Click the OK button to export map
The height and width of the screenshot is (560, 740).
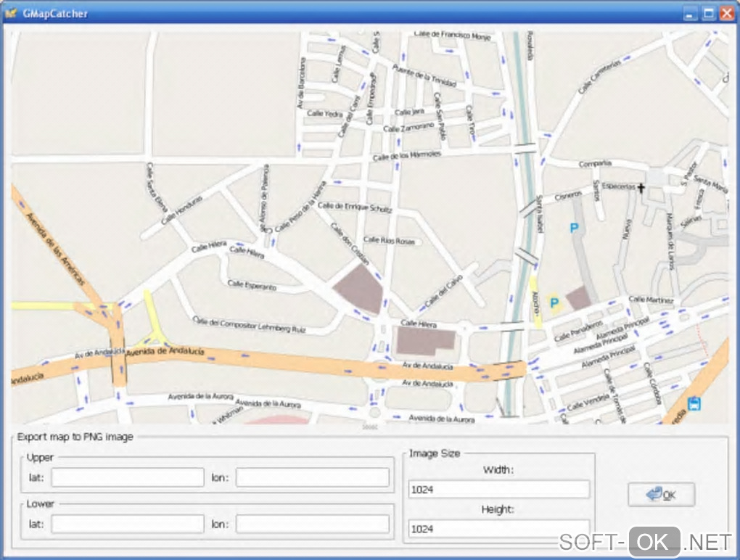(661, 495)
